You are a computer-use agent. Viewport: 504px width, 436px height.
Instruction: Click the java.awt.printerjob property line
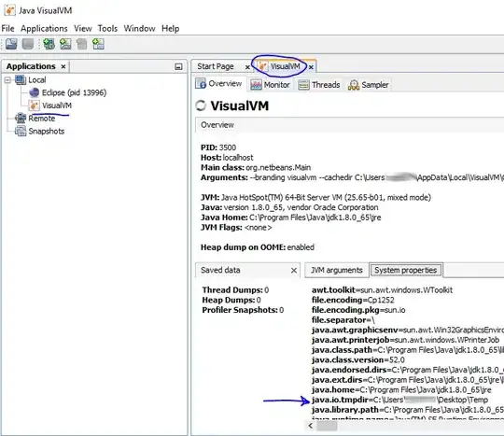tap(405, 340)
